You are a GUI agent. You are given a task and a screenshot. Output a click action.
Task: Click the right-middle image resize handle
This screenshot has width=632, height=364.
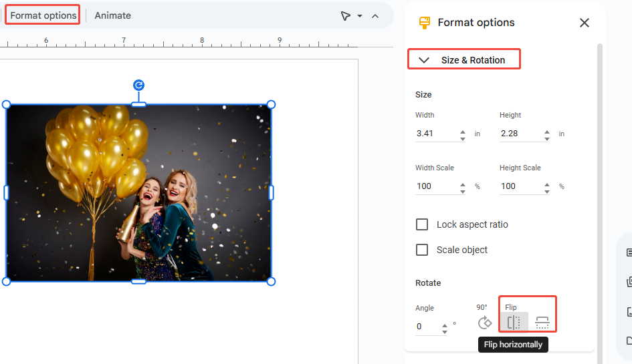[x=272, y=193]
